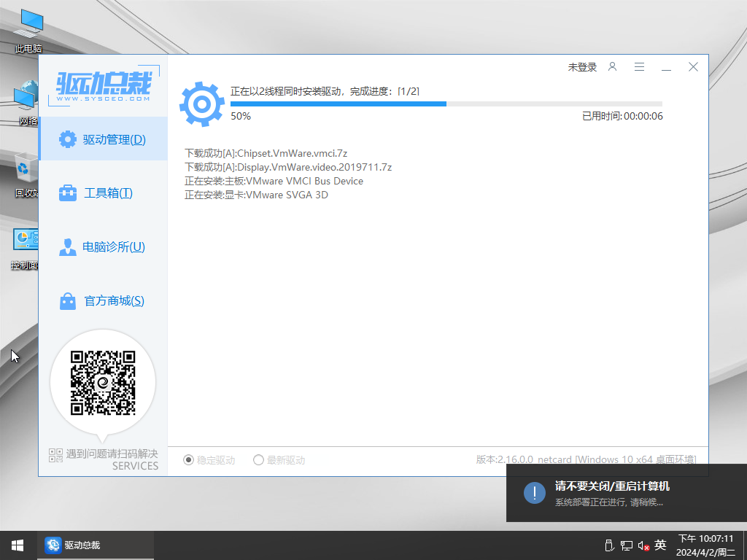Open the Windows Start menu
This screenshot has height=560, width=747.
pos(18,545)
